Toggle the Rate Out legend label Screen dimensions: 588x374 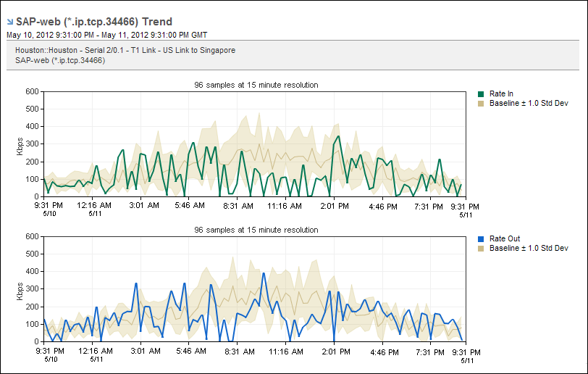pos(504,239)
